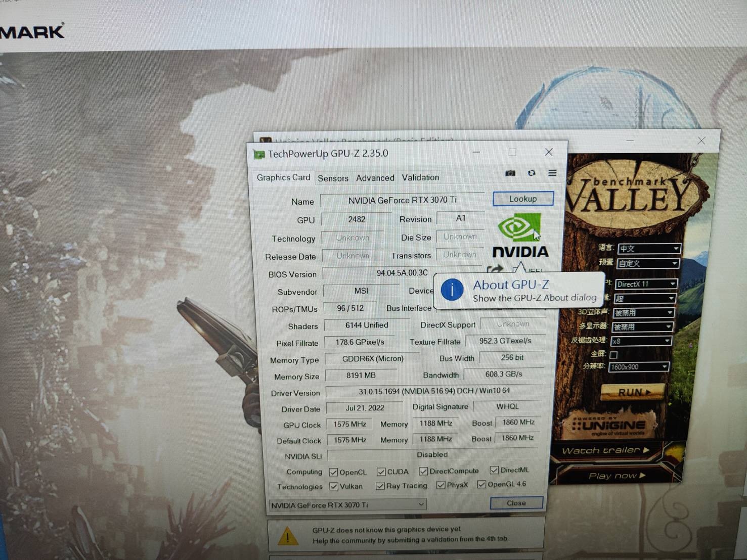Click the Digital Signature value WHQL

[x=507, y=406]
